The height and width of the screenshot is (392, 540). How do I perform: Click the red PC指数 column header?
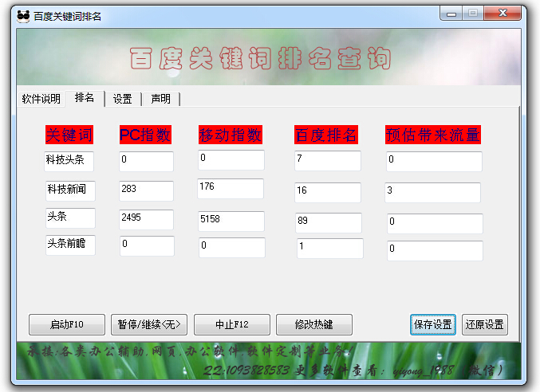point(145,135)
